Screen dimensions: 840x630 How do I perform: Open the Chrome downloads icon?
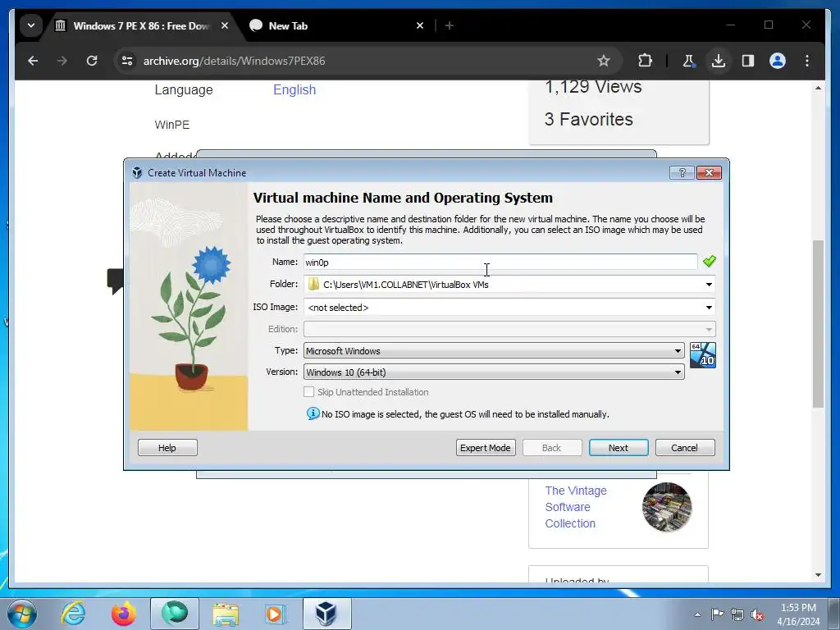coord(719,61)
